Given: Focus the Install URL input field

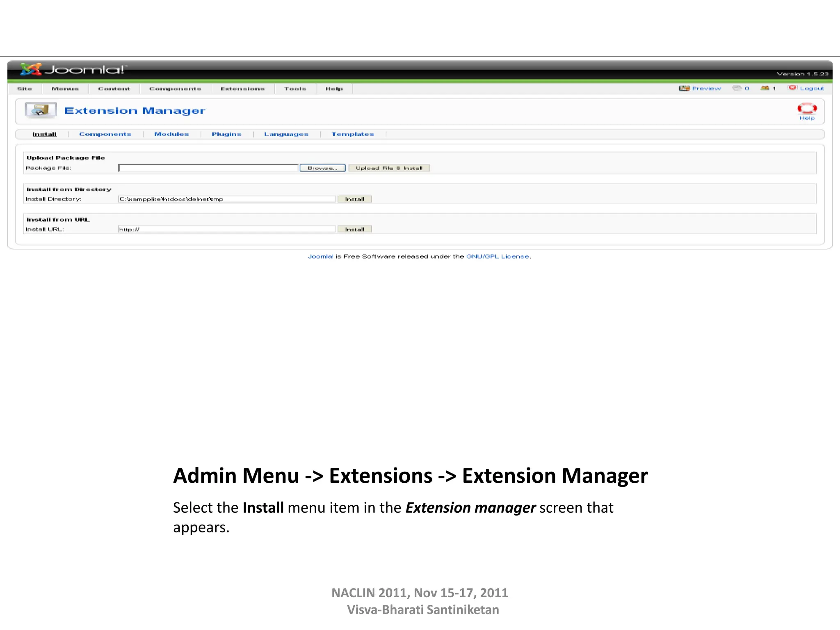Looking at the screenshot, I should [x=227, y=229].
